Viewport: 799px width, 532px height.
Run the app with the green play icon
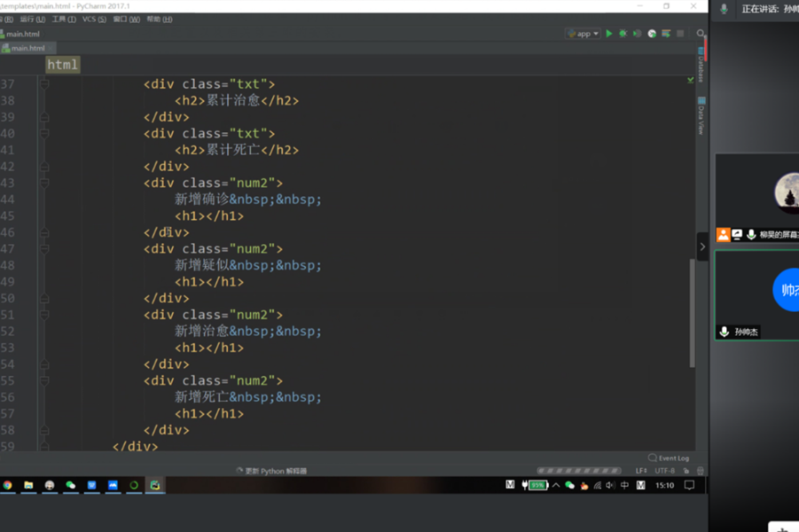tap(609, 34)
